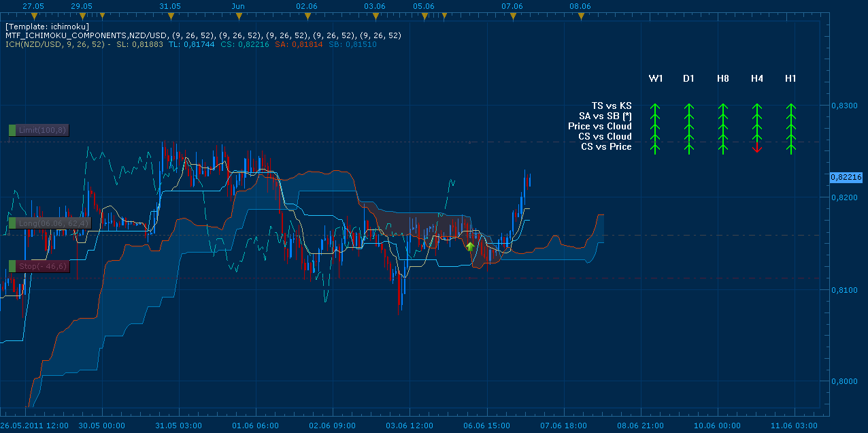Viewport: 868px width, 433px height.
Task: Click the 07.06 18:00 time axis label
Action: coord(563,426)
